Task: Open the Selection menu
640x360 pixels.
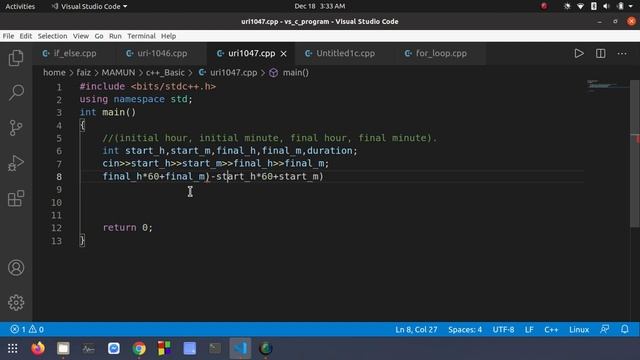Action: (x=52, y=36)
